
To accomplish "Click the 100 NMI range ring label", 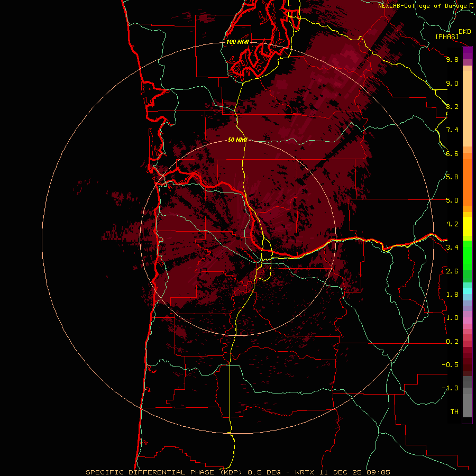I will pos(237,42).
